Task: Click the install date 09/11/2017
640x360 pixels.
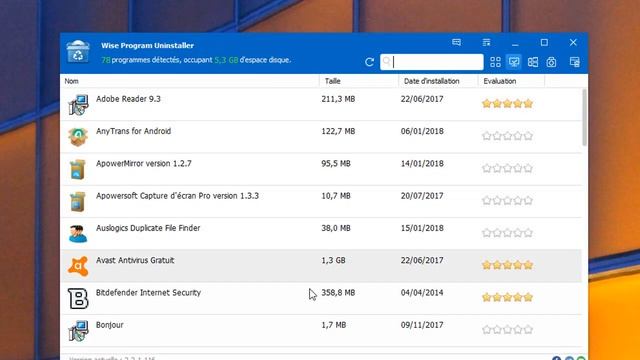Action: pos(422,325)
